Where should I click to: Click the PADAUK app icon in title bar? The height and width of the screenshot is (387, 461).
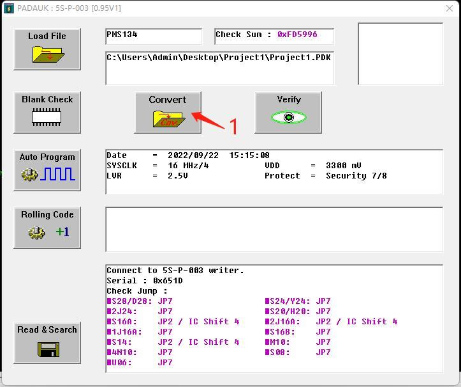tap(9, 8)
